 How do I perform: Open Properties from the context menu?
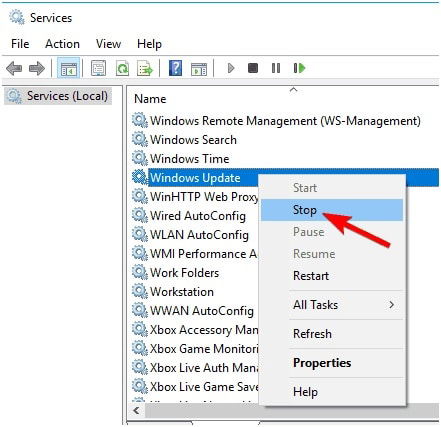(332, 363)
